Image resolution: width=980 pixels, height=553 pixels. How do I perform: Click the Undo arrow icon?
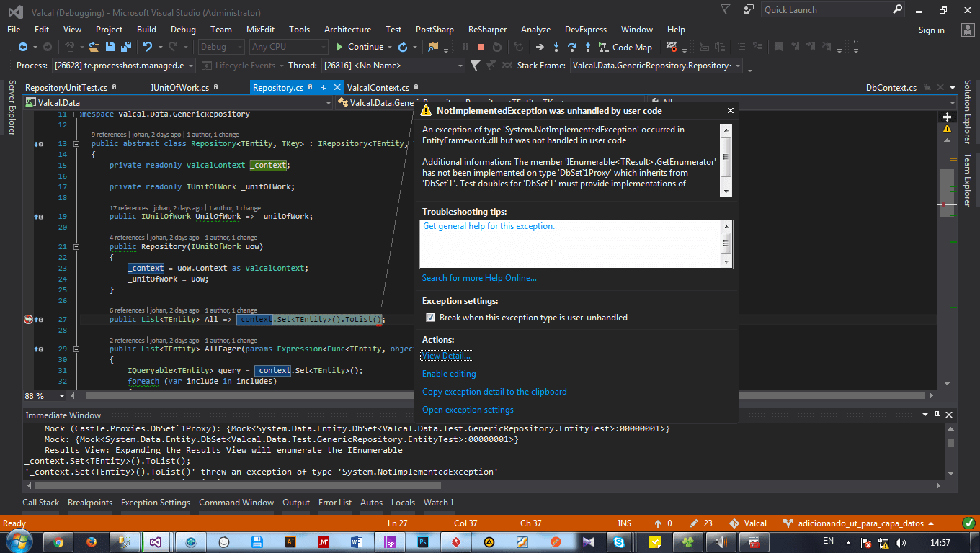[x=148, y=47]
